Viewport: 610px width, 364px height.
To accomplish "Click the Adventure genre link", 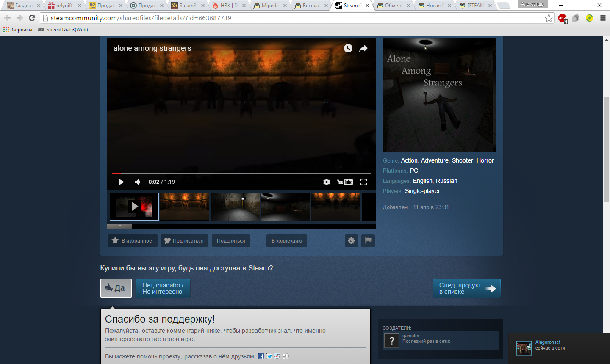I will click(435, 160).
